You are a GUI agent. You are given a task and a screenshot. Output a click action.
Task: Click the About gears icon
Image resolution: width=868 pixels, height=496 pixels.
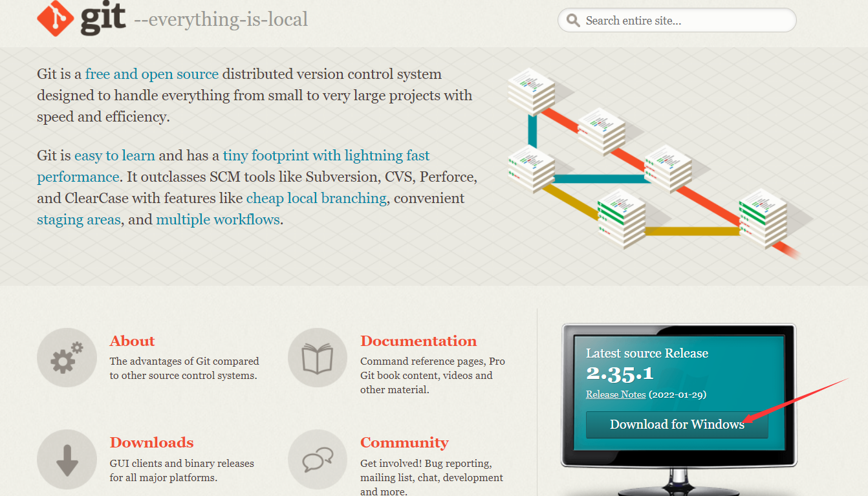click(67, 358)
